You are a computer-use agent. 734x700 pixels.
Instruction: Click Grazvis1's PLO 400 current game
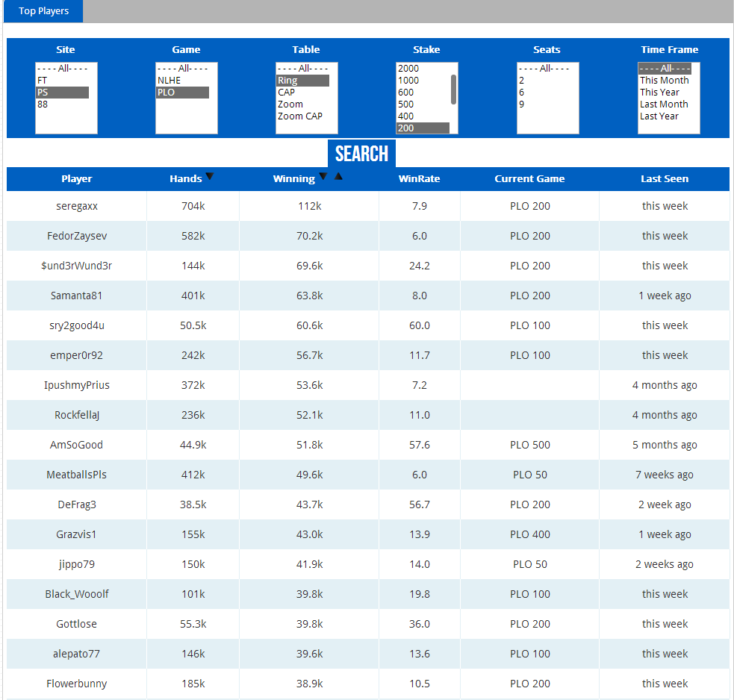pyautogui.click(x=530, y=534)
